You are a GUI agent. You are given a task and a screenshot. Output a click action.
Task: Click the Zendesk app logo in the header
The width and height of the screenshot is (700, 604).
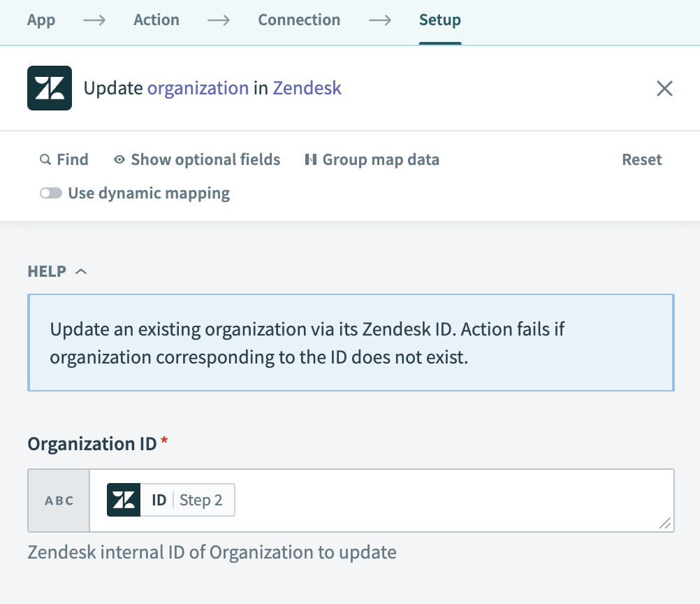tap(49, 87)
